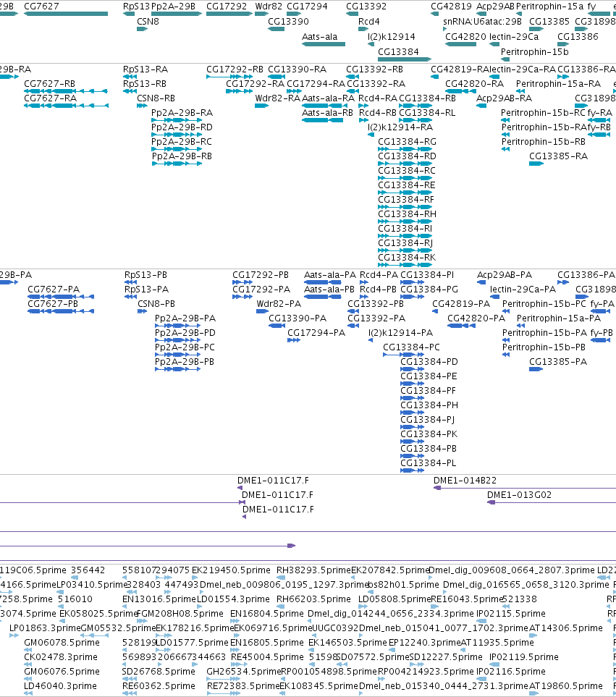The width and height of the screenshot is (616, 697).
Task: Click the CG17292-RB transcript label
Action: (x=235, y=69)
